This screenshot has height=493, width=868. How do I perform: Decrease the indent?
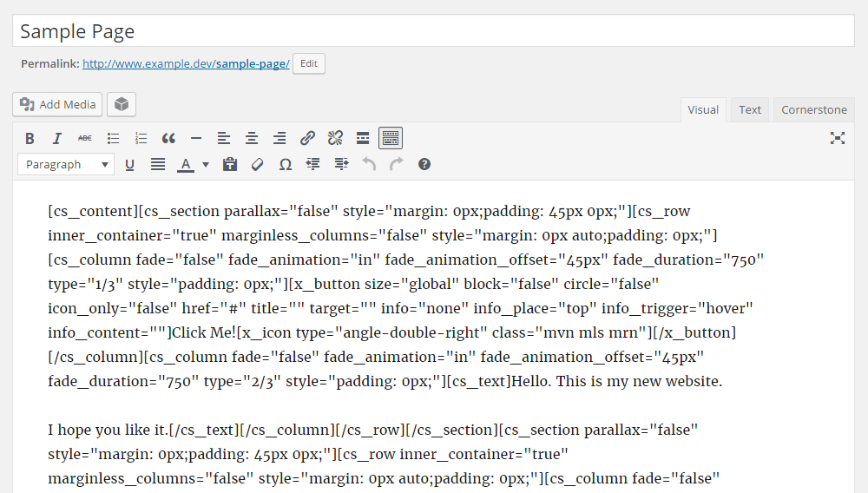point(312,164)
